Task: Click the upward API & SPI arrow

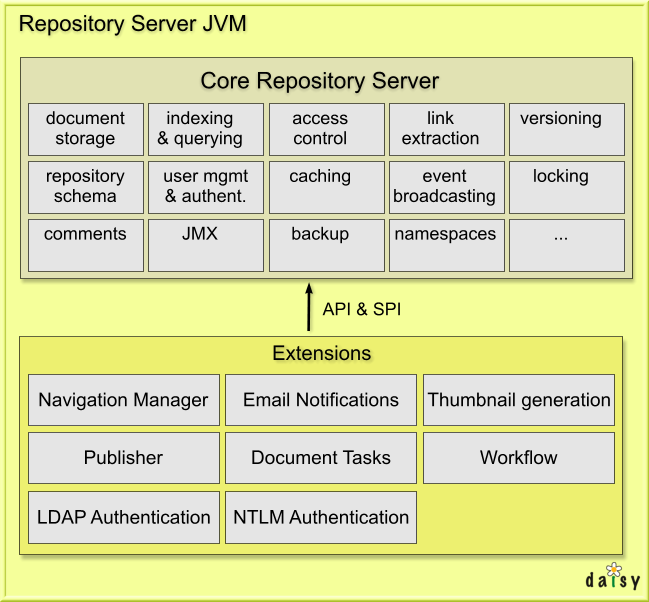Action: pyautogui.click(x=309, y=308)
